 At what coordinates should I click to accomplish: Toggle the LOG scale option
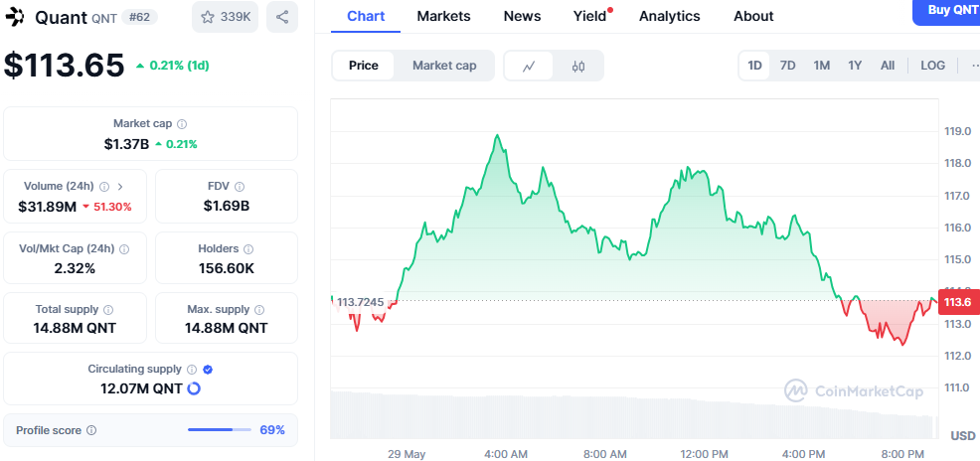click(x=932, y=66)
